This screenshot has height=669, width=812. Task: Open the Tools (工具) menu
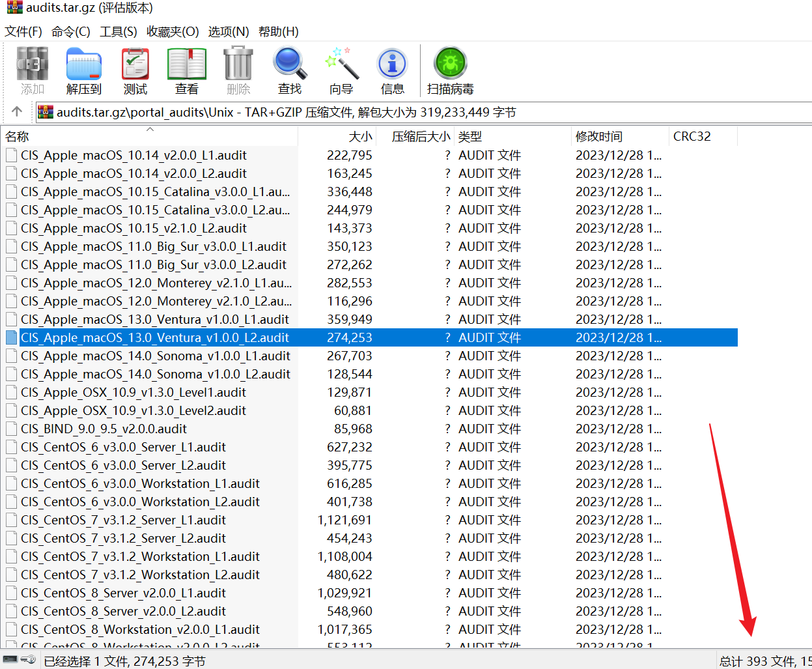[x=119, y=31]
